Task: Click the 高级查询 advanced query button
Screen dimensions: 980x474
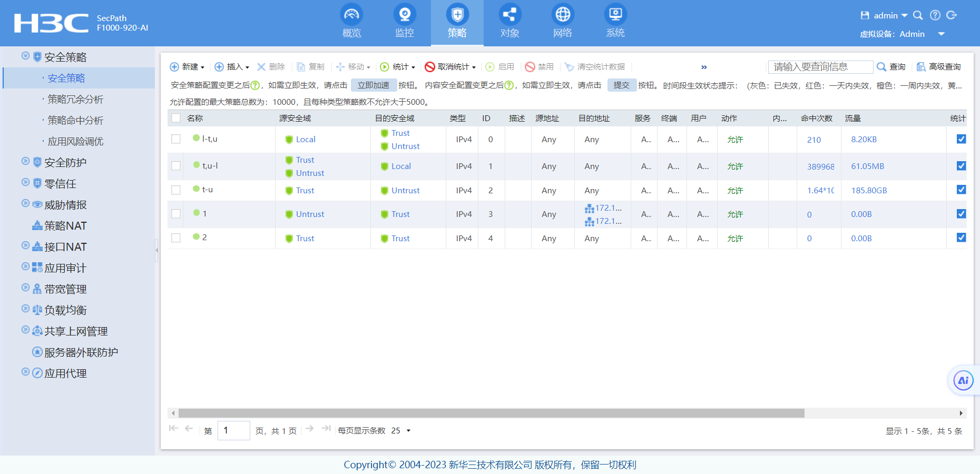Action: [x=939, y=67]
